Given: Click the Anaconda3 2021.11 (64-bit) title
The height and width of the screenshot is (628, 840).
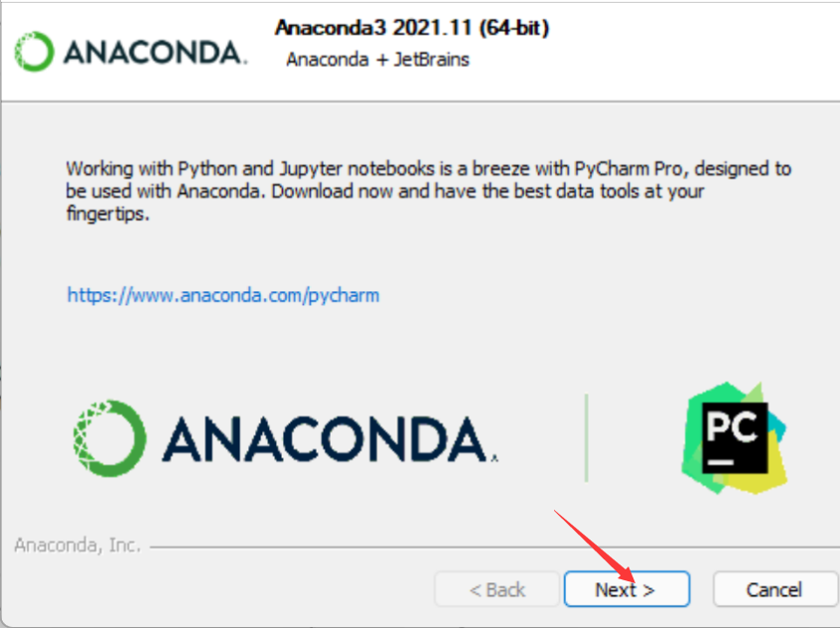Looking at the screenshot, I should [x=412, y=28].
